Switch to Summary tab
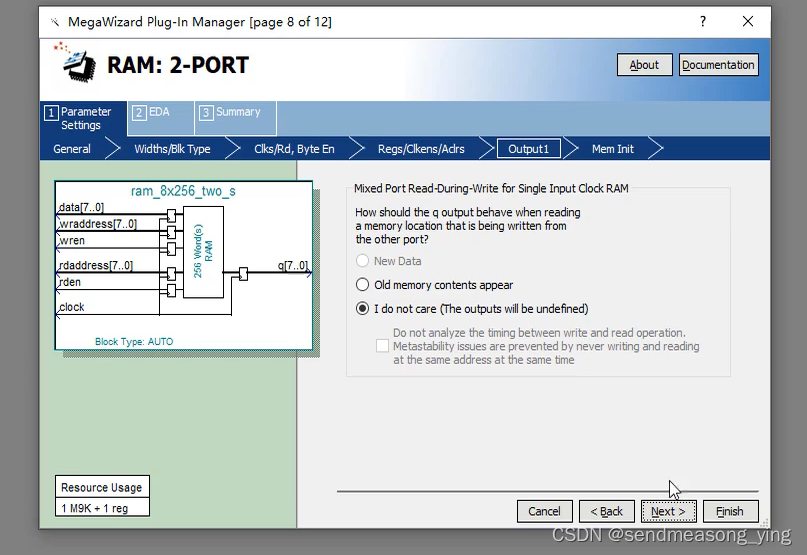Screen dimensions: 807x555 coord(236,118)
